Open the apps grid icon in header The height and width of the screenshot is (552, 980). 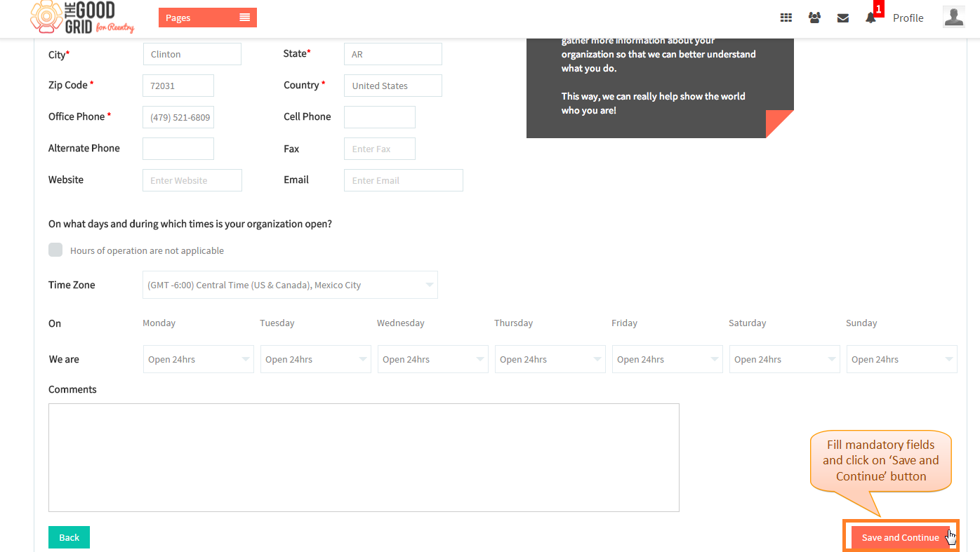(786, 18)
